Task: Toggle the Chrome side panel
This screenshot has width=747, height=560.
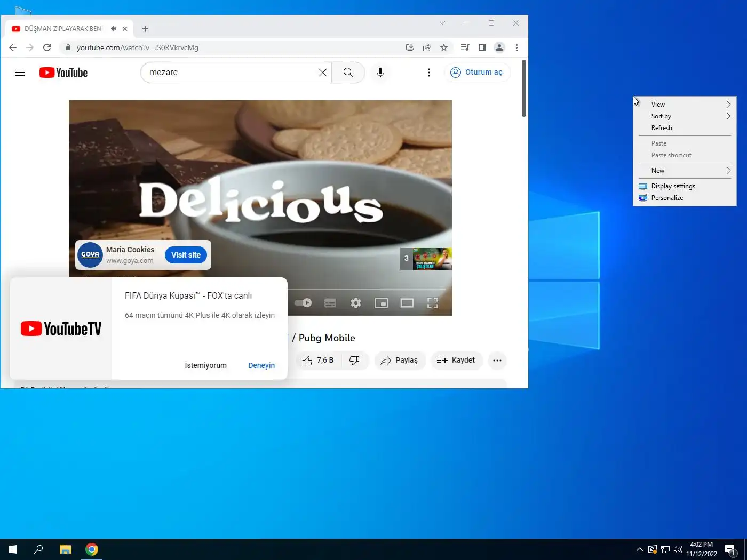Action: (482, 47)
